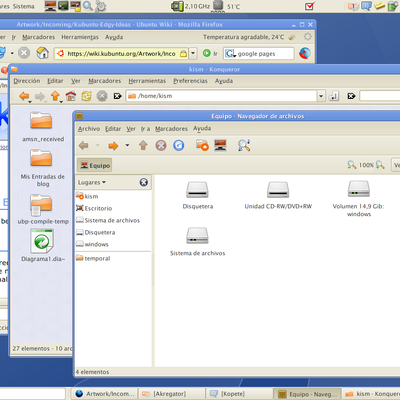Viewport: 400px width, 400px height.
Task: Click red checkmark tray icon in top panel
Action: 310,6
